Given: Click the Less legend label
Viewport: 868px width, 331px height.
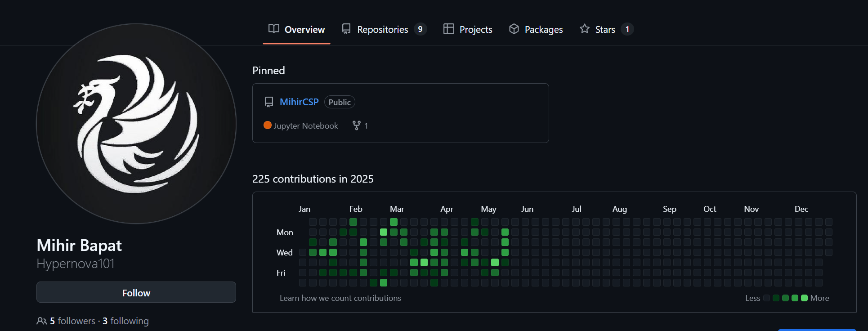Looking at the screenshot, I should (x=753, y=298).
